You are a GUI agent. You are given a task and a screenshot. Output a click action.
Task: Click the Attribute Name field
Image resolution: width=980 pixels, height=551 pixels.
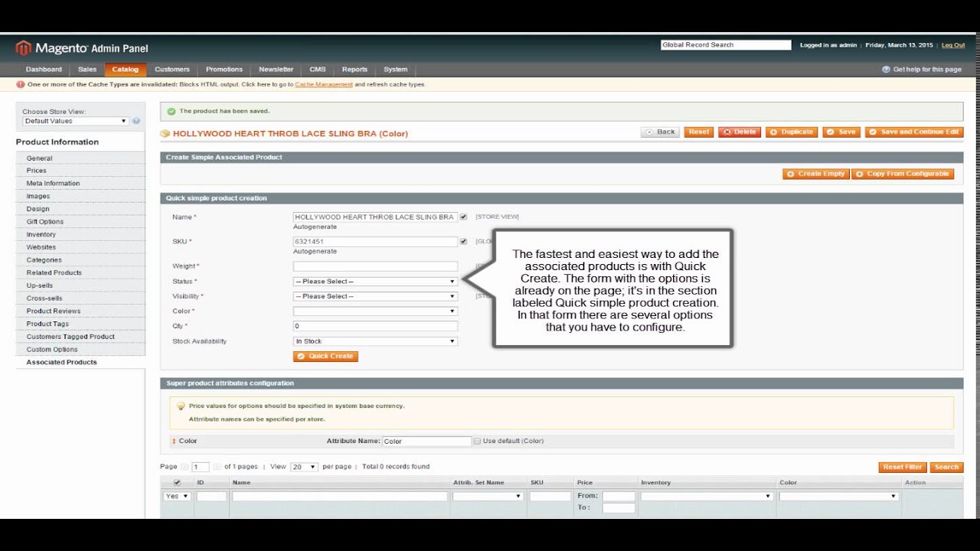point(426,442)
